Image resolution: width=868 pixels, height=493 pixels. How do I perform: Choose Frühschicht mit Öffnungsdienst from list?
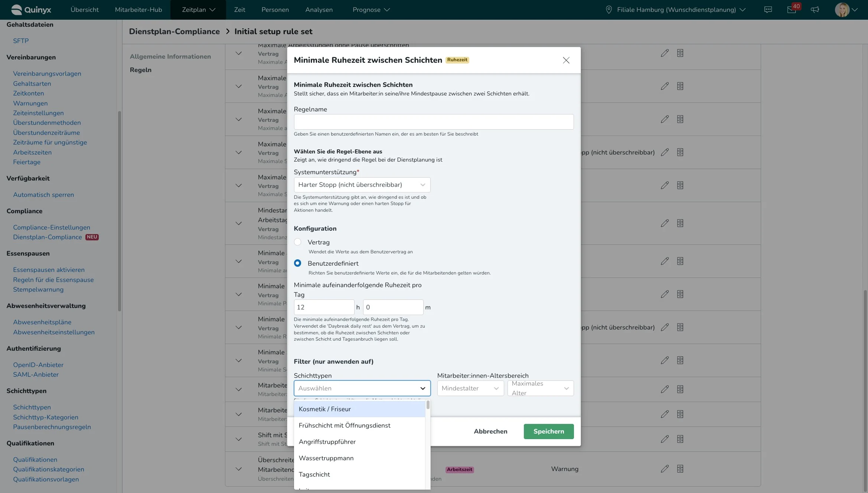coord(345,425)
